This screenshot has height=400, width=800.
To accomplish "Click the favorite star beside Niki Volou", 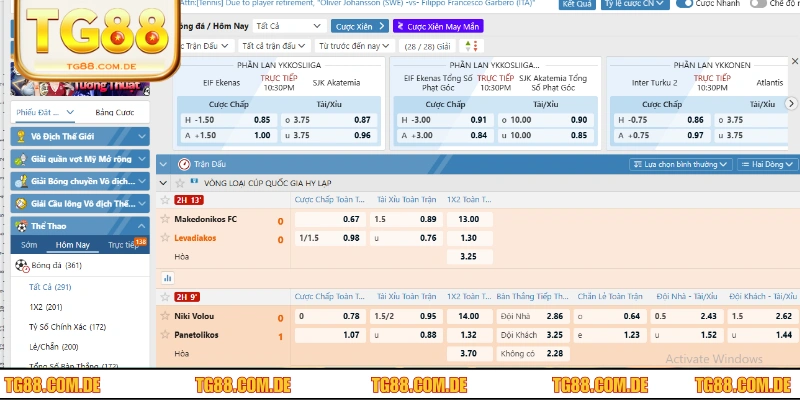I will click(166, 315).
